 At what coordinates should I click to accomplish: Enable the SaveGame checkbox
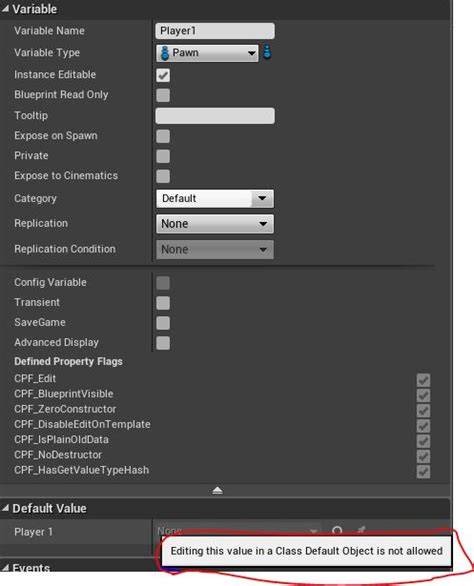pyautogui.click(x=163, y=323)
